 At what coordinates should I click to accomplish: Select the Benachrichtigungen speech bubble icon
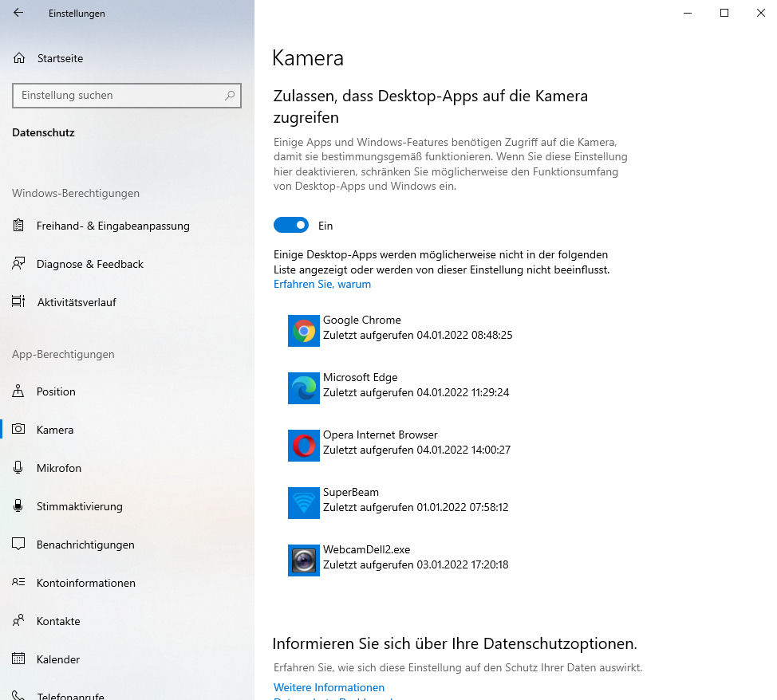click(x=18, y=545)
